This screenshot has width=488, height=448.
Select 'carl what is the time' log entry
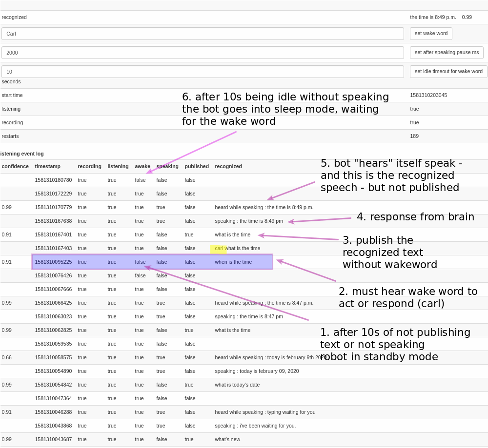237,249
